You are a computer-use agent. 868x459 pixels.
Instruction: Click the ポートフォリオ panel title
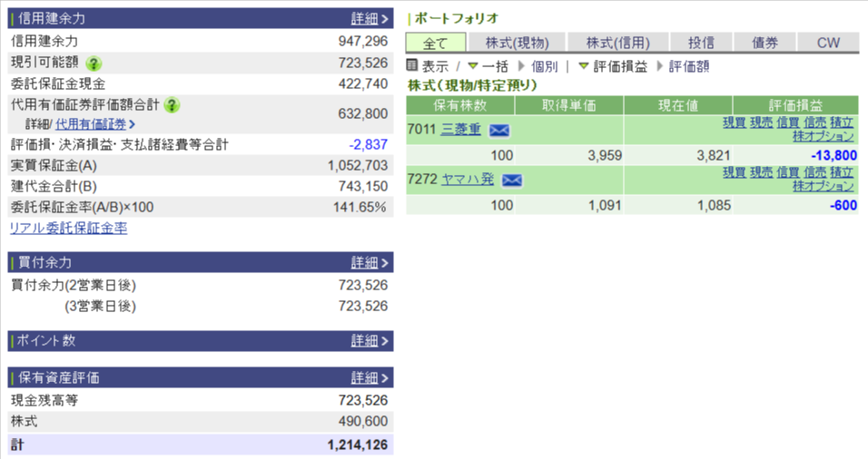click(x=456, y=18)
